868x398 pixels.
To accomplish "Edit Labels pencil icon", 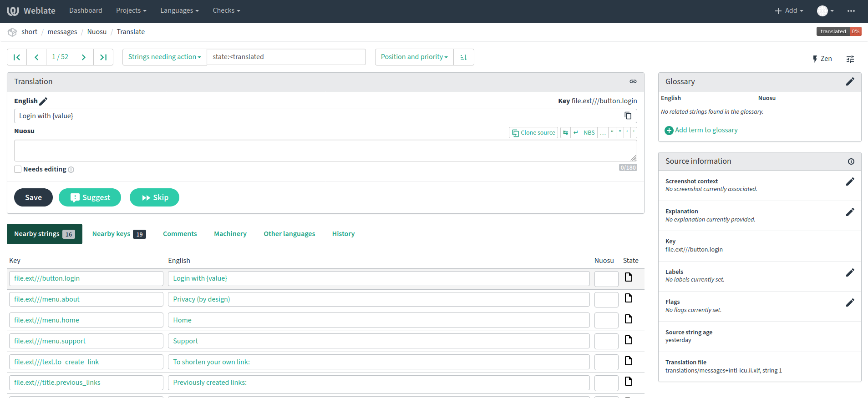I will click(x=850, y=272).
